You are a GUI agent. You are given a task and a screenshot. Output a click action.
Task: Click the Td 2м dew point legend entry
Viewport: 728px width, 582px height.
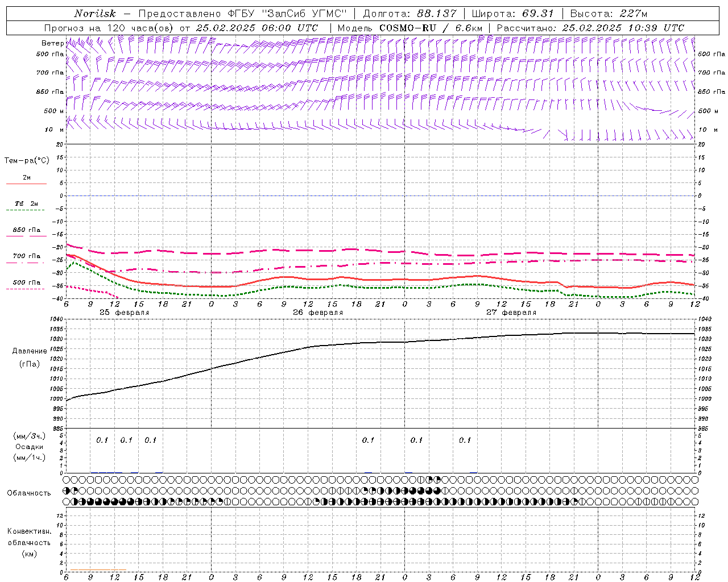[27, 203]
